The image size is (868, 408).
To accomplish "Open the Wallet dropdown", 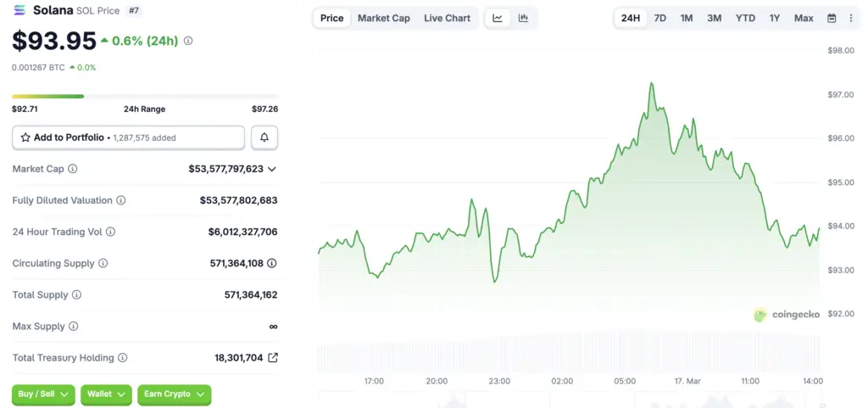I will (x=106, y=394).
